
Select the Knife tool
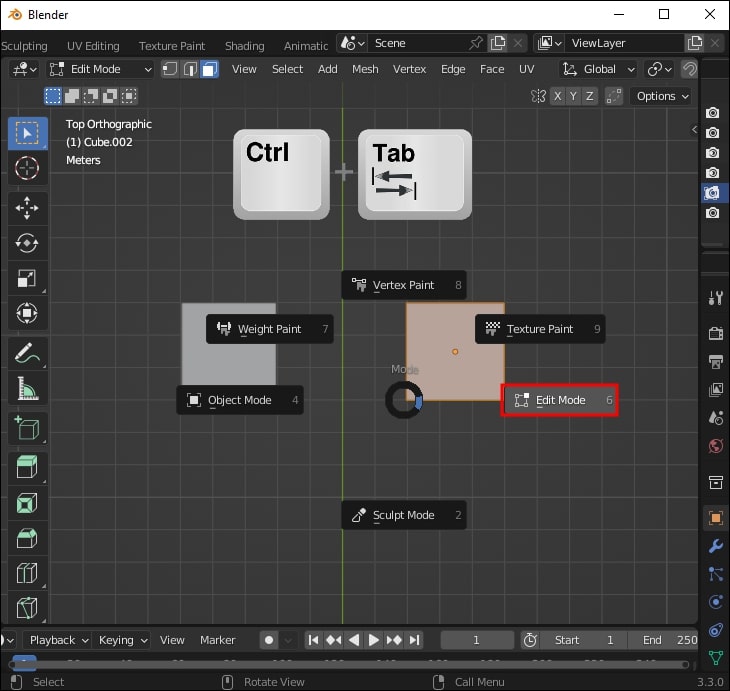point(27,608)
